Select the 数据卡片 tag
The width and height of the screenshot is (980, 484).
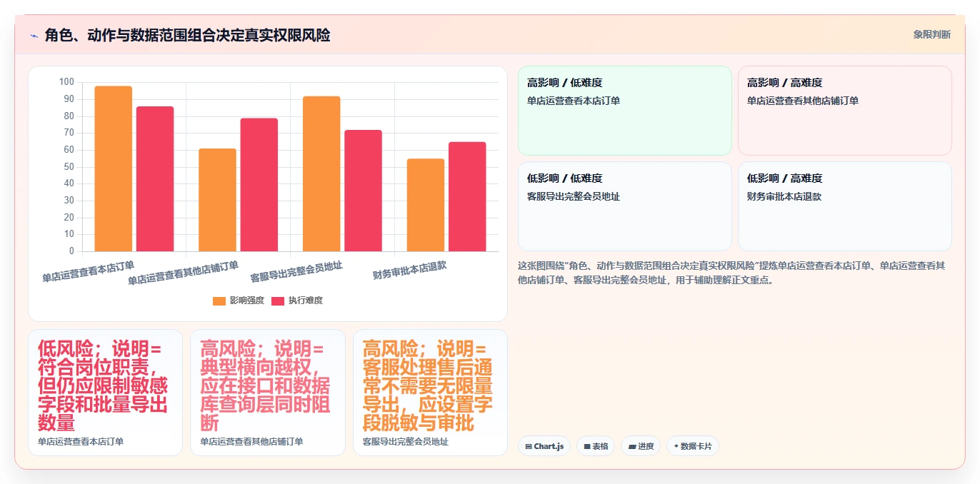pyautogui.click(x=693, y=446)
